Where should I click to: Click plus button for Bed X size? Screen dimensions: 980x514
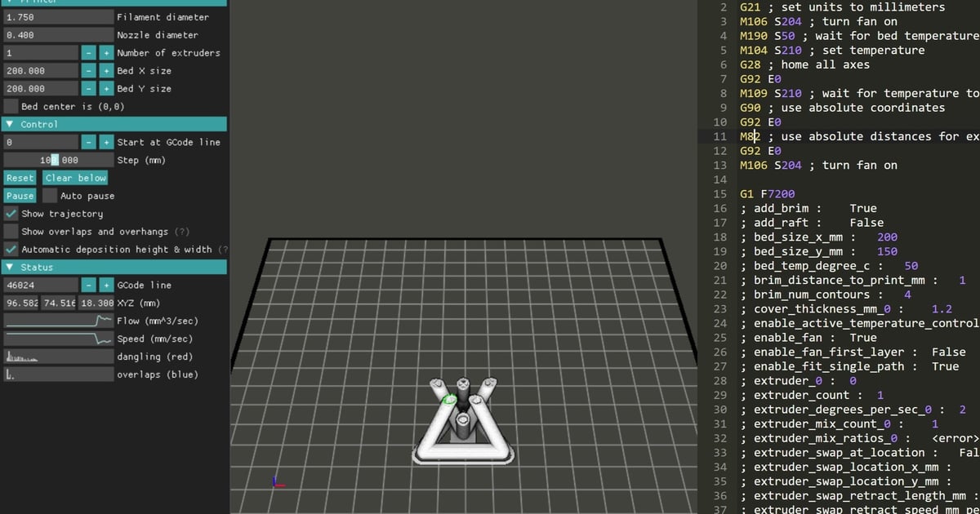[x=106, y=71]
